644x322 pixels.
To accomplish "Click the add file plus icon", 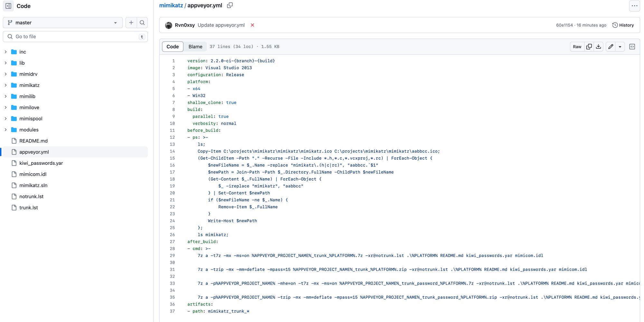I will [131, 23].
